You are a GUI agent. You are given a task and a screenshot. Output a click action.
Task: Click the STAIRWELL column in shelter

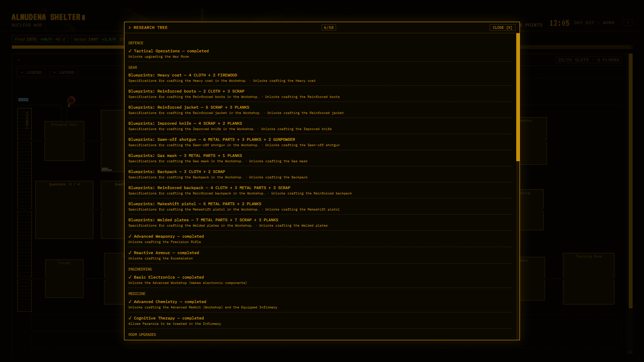[24, 209]
